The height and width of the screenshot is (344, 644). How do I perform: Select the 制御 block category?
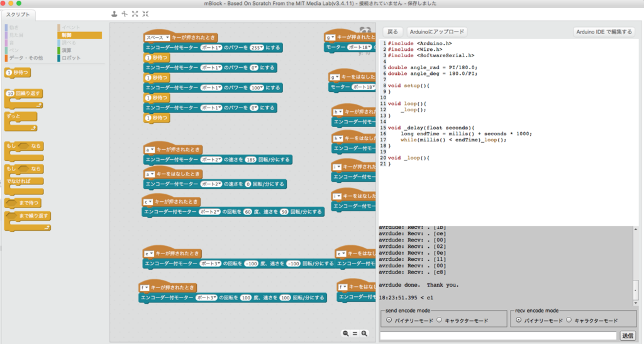click(x=79, y=35)
